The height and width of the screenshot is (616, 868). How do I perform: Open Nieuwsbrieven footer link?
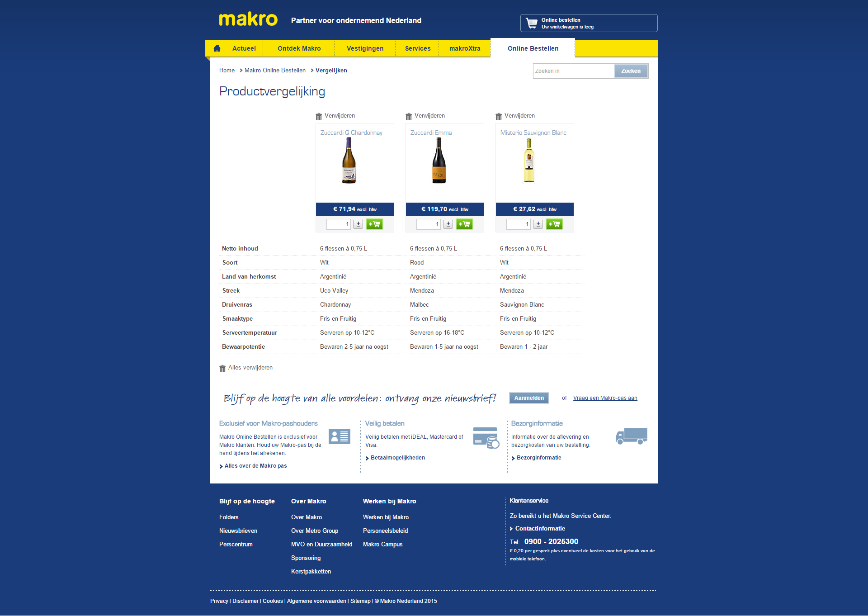click(238, 531)
